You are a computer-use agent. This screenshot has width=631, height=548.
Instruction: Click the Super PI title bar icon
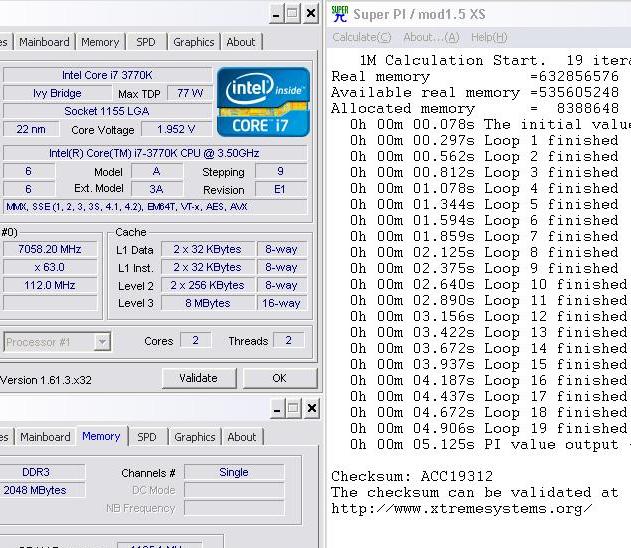340,14
